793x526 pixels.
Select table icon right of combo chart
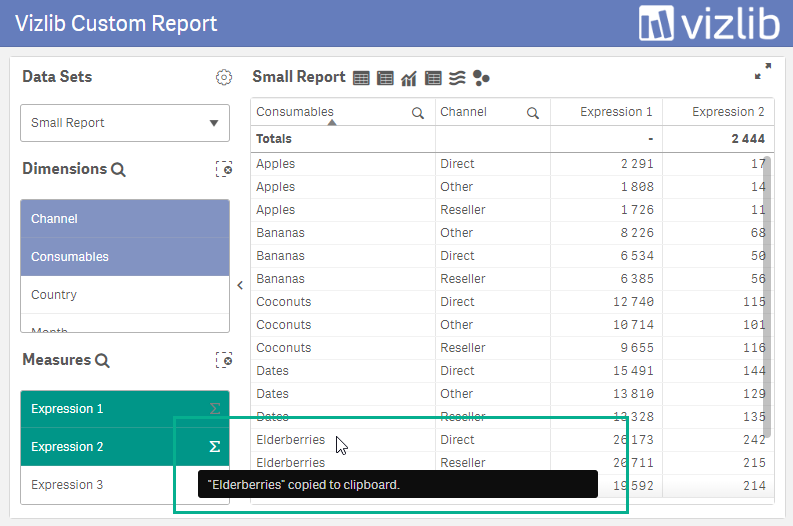(x=433, y=78)
